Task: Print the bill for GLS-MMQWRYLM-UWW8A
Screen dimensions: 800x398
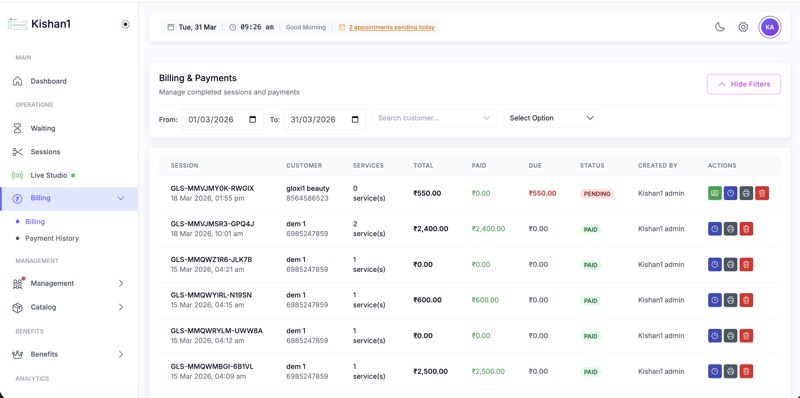Action: pyautogui.click(x=731, y=336)
